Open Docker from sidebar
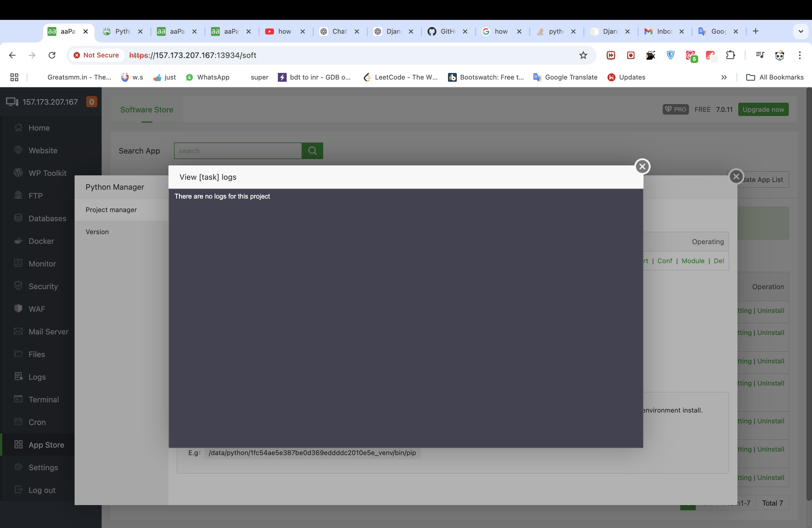 pyautogui.click(x=41, y=241)
